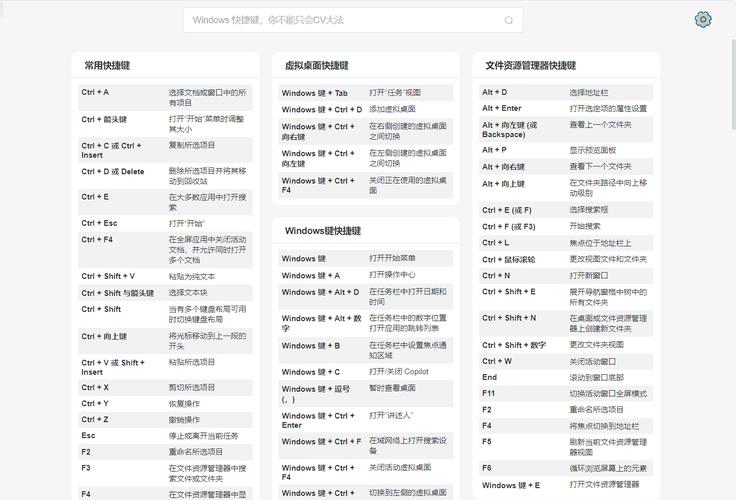Click the Ctrl + Shift + V row
The image size is (736, 500).
[165, 276]
